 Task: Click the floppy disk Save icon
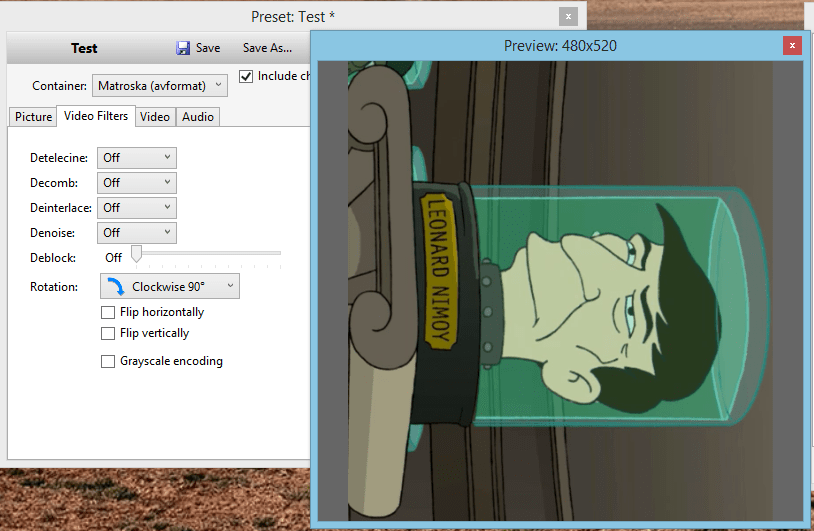[183, 48]
